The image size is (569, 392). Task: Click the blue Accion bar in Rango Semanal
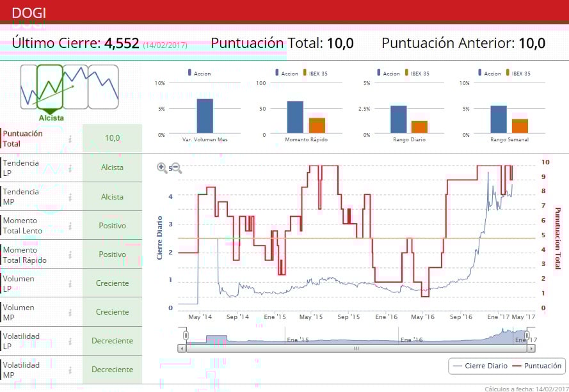[x=499, y=120]
